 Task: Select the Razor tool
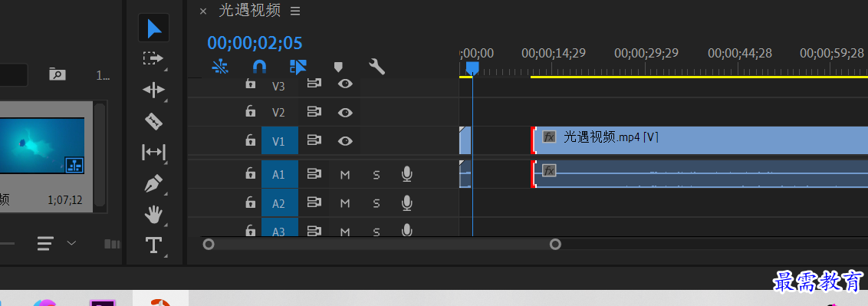click(153, 120)
